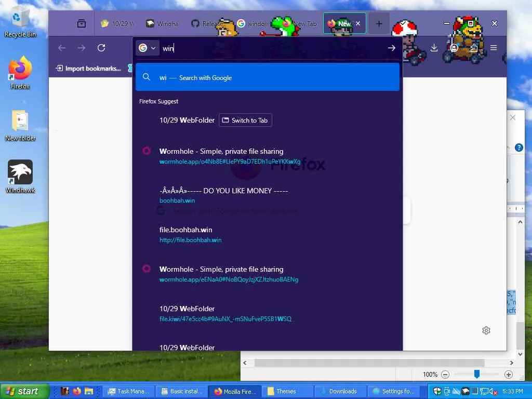532x399 pixels.
Task: Click the Windows start button
Action: point(24,391)
